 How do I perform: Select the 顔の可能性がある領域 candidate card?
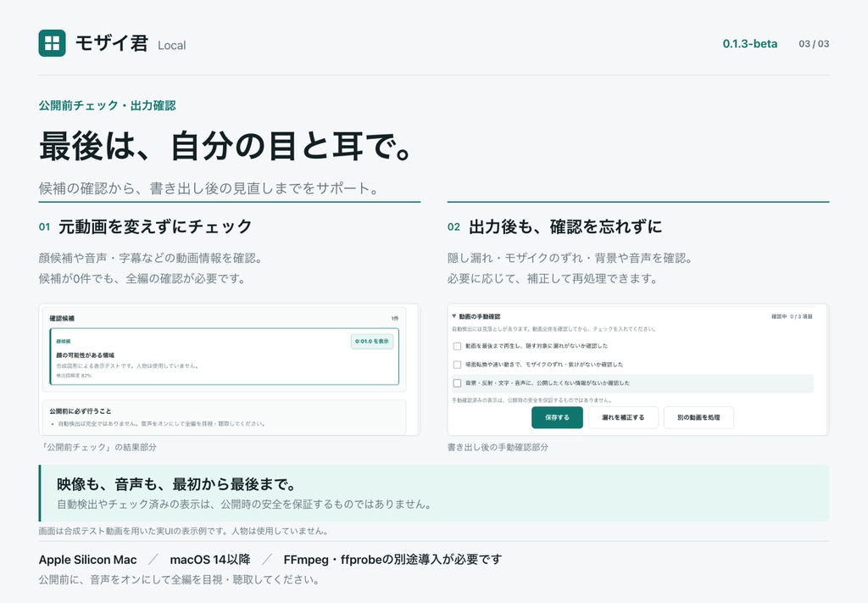pos(224,356)
